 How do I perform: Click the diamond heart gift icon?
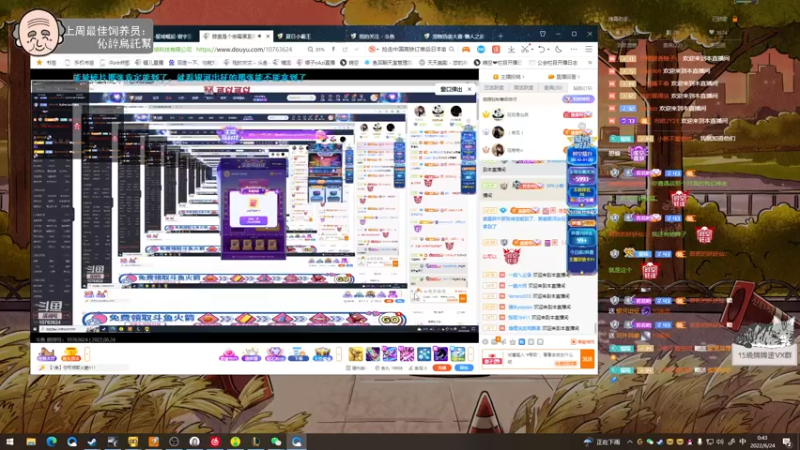[274, 354]
